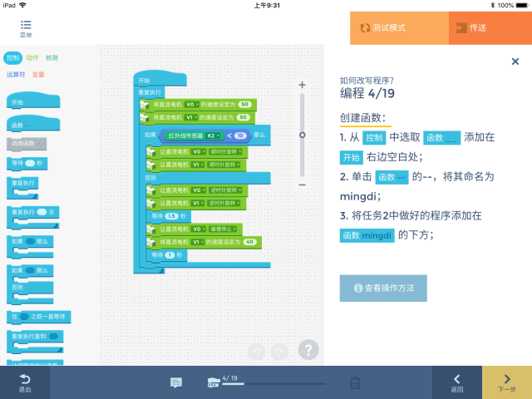Click the 传送 transfer button
This screenshot has width=532, height=399.
coord(490,27)
